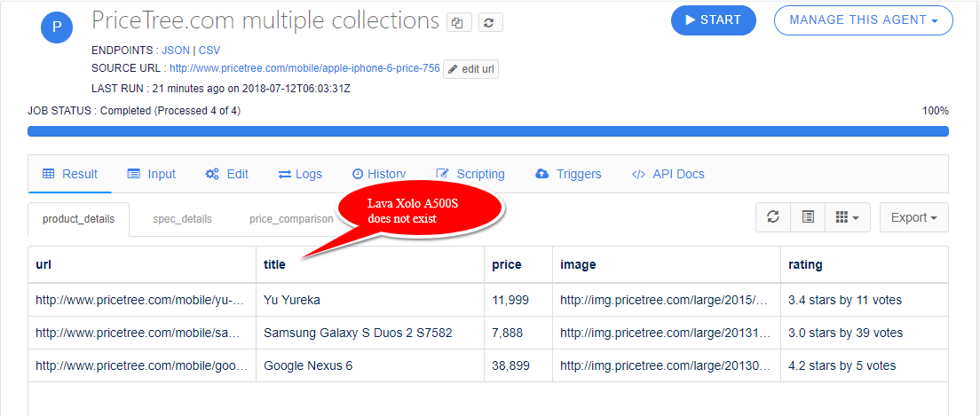Click the refresh results icon button
The height and width of the screenshot is (416, 980).
773,217
